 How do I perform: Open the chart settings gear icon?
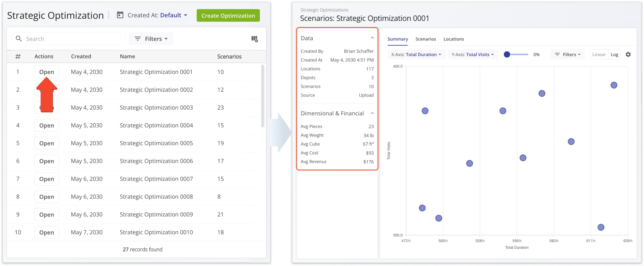628,54
